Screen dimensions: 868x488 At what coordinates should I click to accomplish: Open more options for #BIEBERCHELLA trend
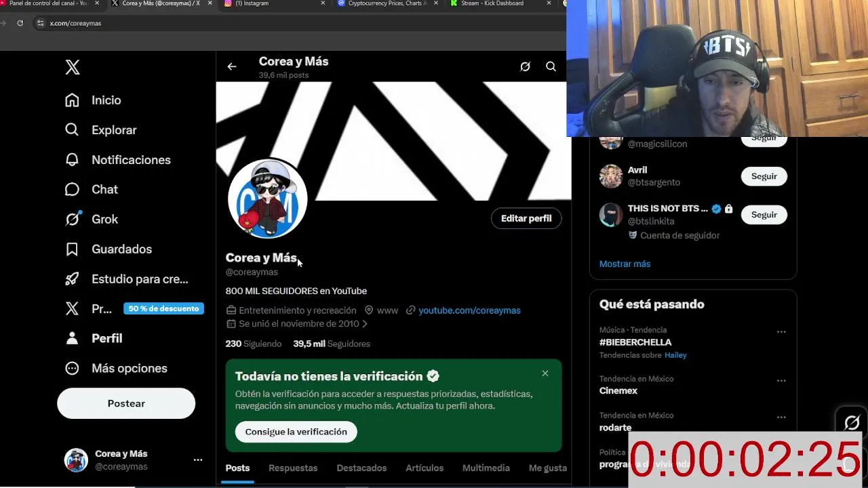pos(781,332)
